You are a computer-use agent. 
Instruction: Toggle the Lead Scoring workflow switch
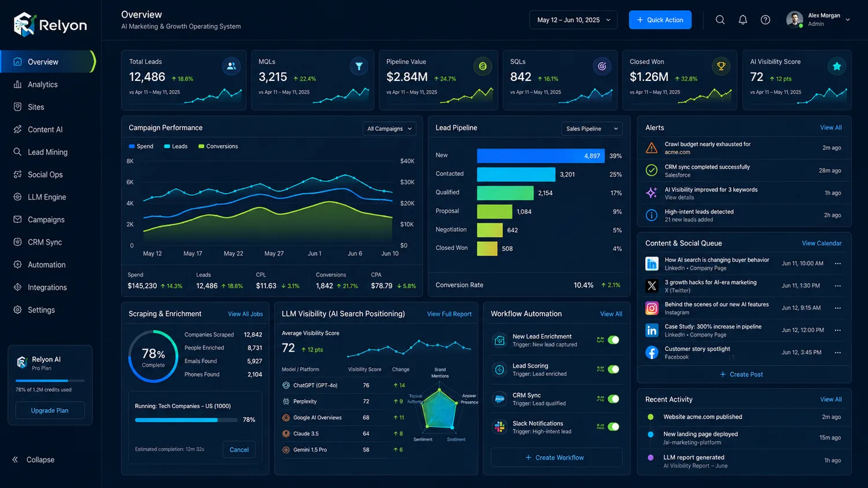pyautogui.click(x=613, y=369)
